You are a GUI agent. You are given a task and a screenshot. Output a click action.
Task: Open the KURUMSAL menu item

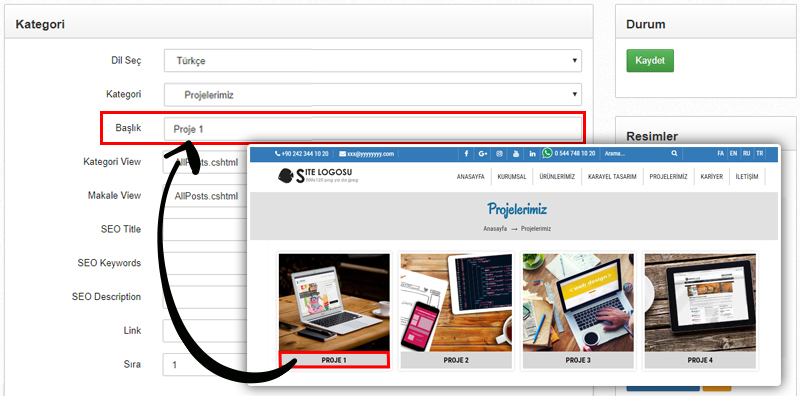click(x=512, y=177)
